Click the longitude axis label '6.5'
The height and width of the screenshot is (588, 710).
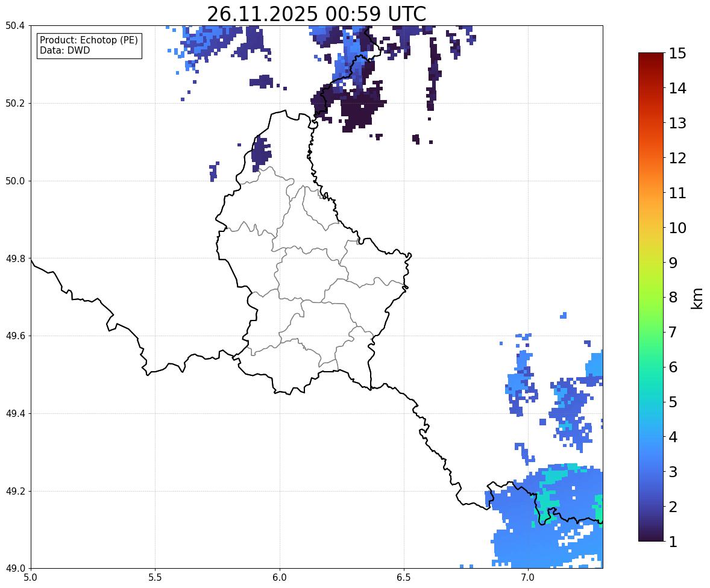403,578
